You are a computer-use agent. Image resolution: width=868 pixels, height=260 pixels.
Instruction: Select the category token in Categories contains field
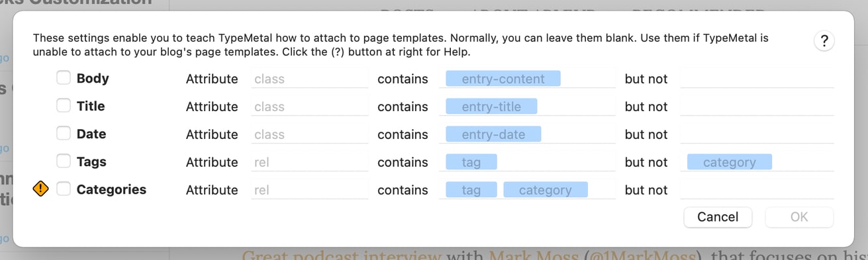(x=546, y=190)
